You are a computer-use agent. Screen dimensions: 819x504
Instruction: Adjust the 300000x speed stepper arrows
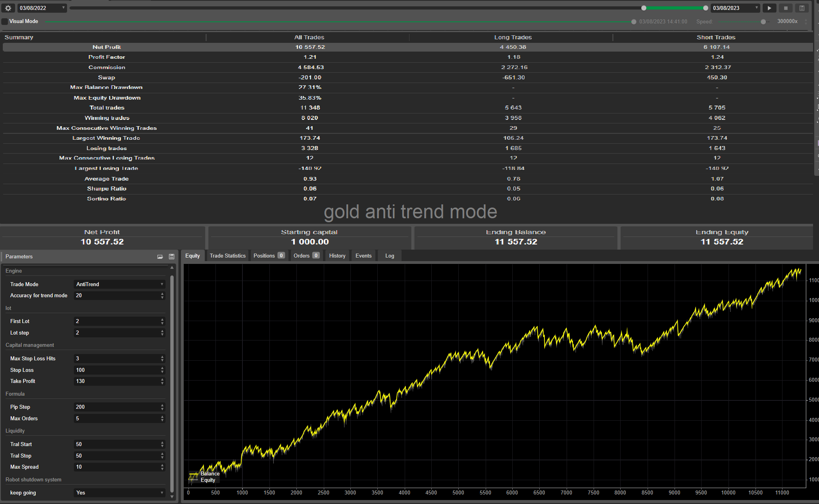point(806,21)
